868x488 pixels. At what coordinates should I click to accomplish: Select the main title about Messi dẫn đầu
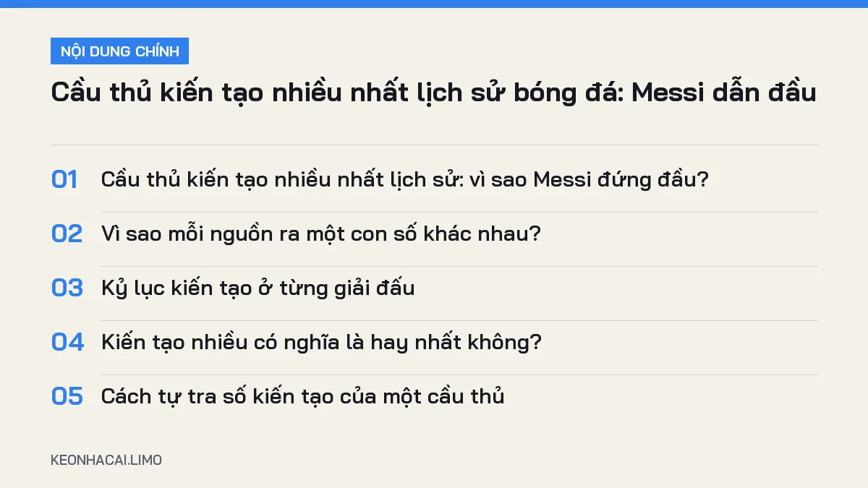433,94
